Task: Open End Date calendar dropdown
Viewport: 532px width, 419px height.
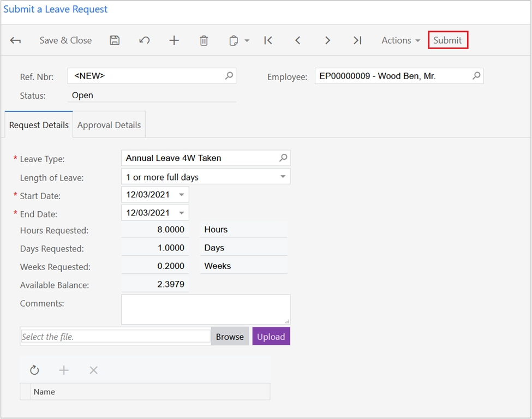Action: [182, 213]
